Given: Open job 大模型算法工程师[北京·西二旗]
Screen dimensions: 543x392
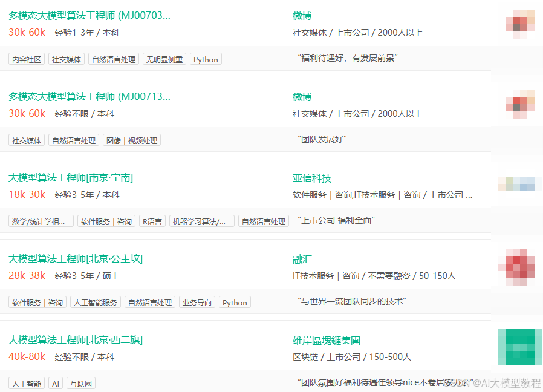Looking at the screenshot, I should (76, 340).
